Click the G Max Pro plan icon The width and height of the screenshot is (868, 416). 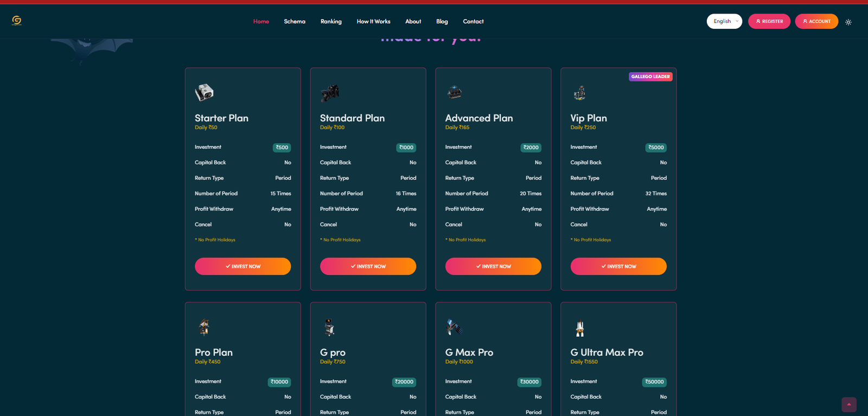[x=454, y=327]
